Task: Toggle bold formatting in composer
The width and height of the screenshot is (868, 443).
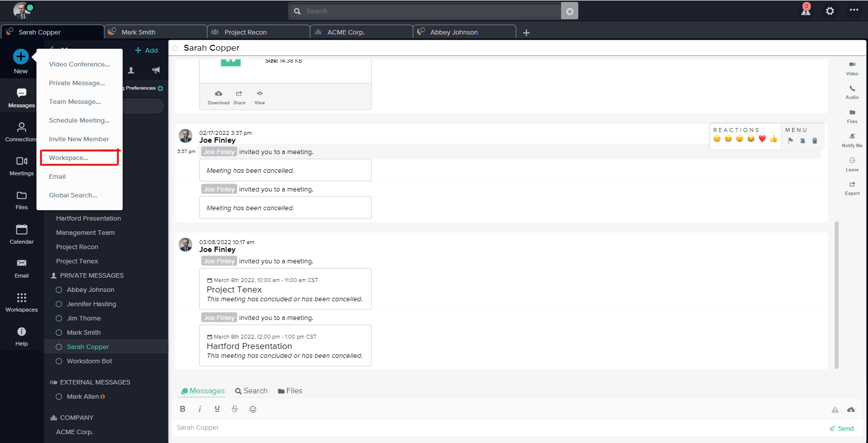Action: click(183, 409)
